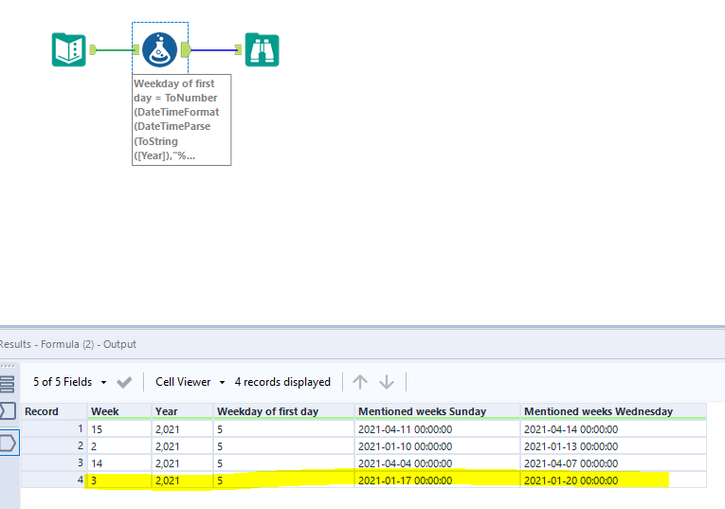
Task: Toggle the output anchor results view
Action: (7, 441)
